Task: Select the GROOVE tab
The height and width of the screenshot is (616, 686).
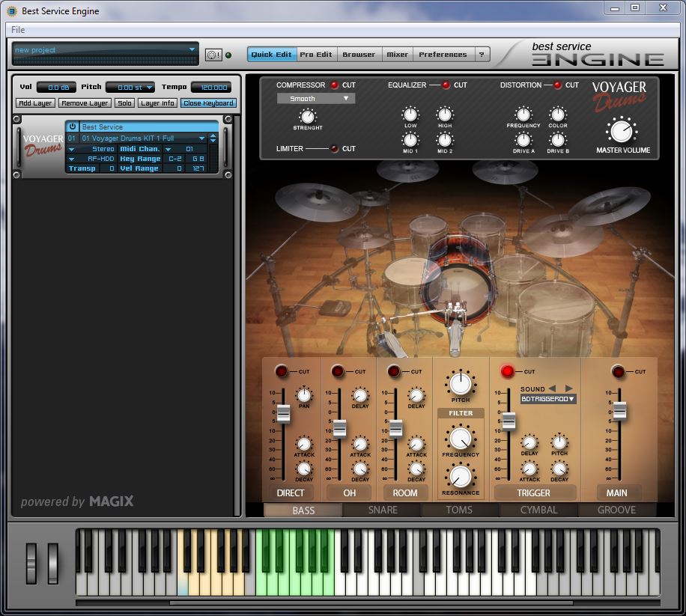Action: click(x=616, y=510)
